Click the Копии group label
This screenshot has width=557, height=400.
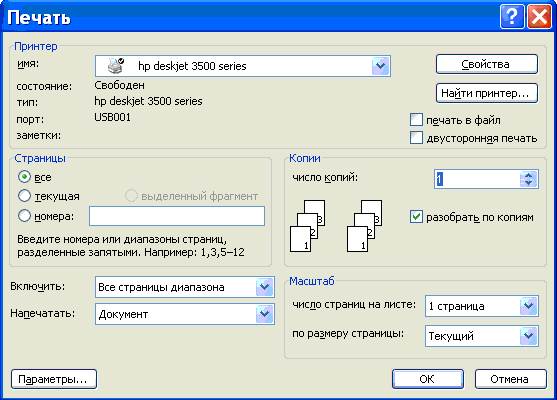point(305,158)
